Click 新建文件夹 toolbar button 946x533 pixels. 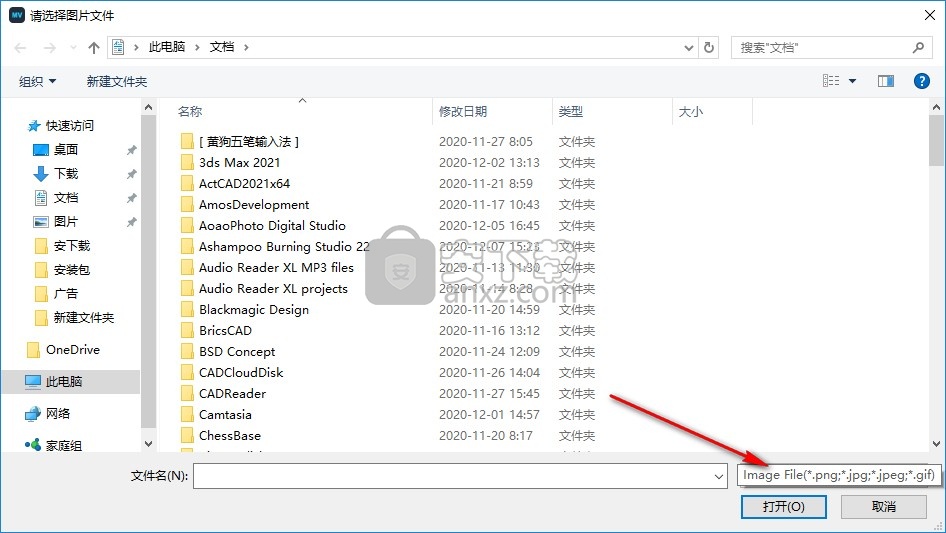tap(117, 81)
